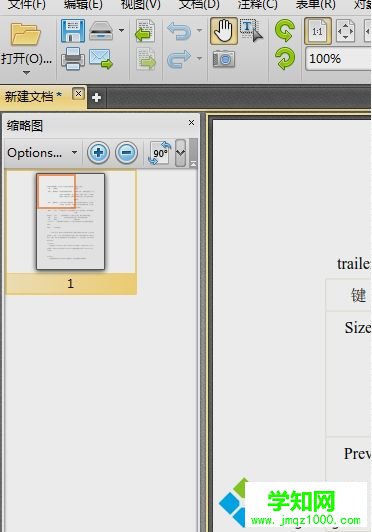Click the scanner icon
Image resolution: width=372 pixels, height=532 pixels.
(x=101, y=31)
